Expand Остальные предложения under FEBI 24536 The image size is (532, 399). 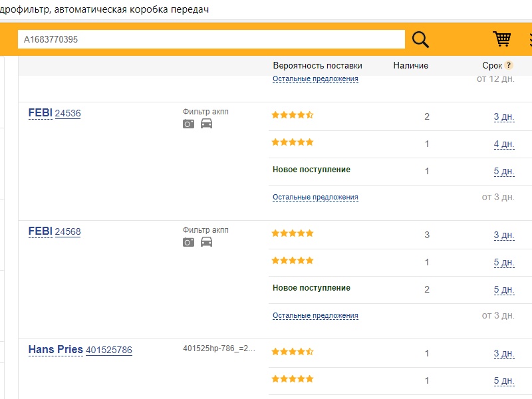(315, 198)
